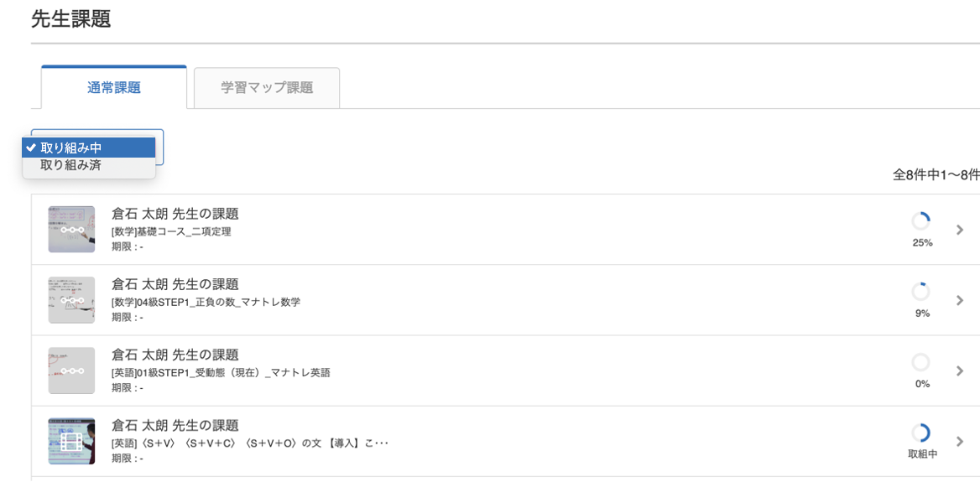Open video thumbnail of S+V English lesson
980x482 pixels.
pyautogui.click(x=71, y=441)
